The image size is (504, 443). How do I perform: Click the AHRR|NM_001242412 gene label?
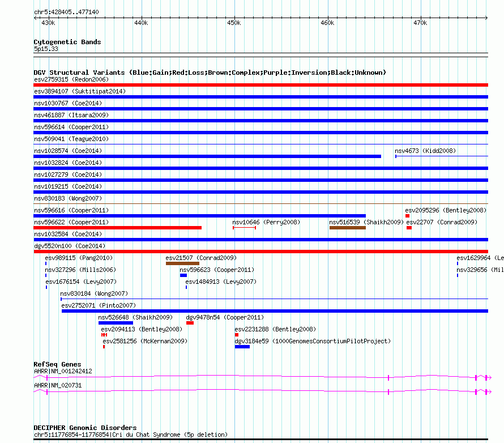pyautogui.click(x=63, y=371)
